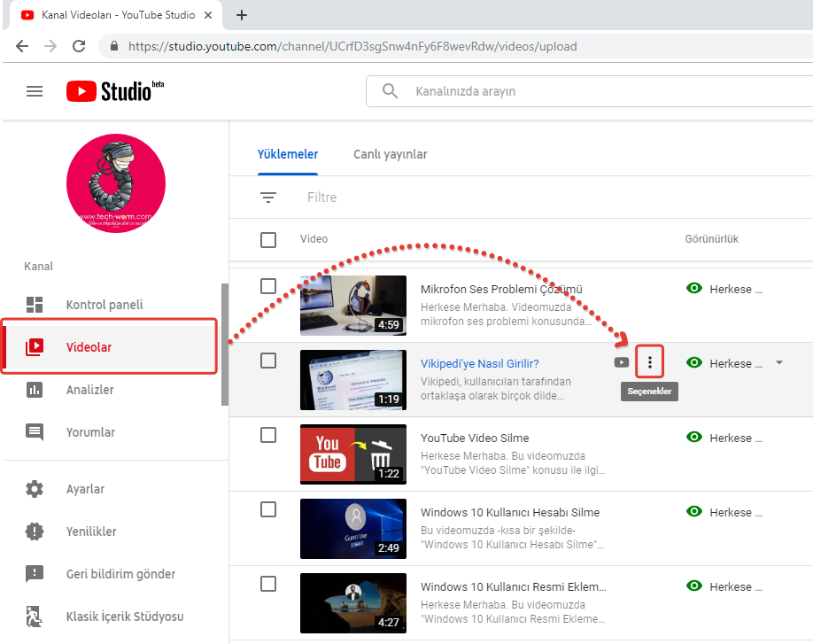The width and height of the screenshot is (813, 644).
Task: Tick the checkbox for Mikrofon Ses Problemi video
Action: 268,286
